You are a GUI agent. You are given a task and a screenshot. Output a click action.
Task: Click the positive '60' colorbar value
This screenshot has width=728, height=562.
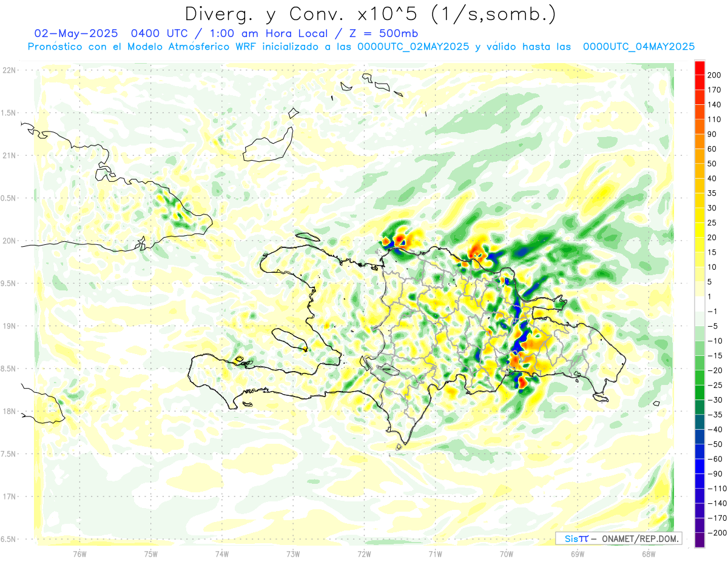coord(713,149)
